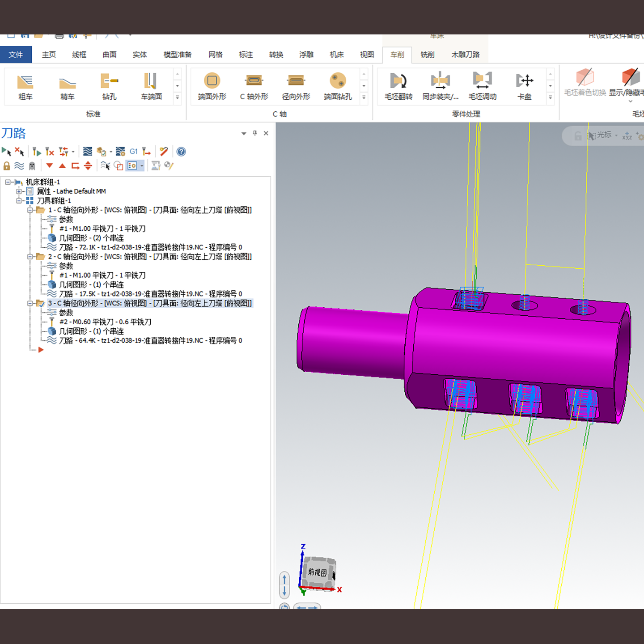The height and width of the screenshot is (644, 644).
Task: Select the 刀路 - 72.1K toolpath entry
Action: [x=151, y=247]
